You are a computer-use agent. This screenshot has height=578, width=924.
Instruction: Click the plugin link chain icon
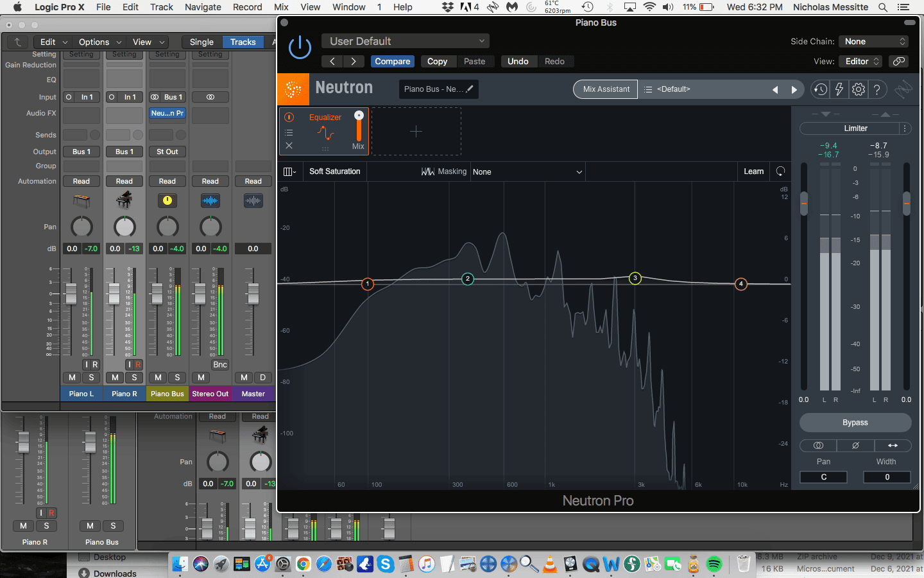click(x=899, y=61)
